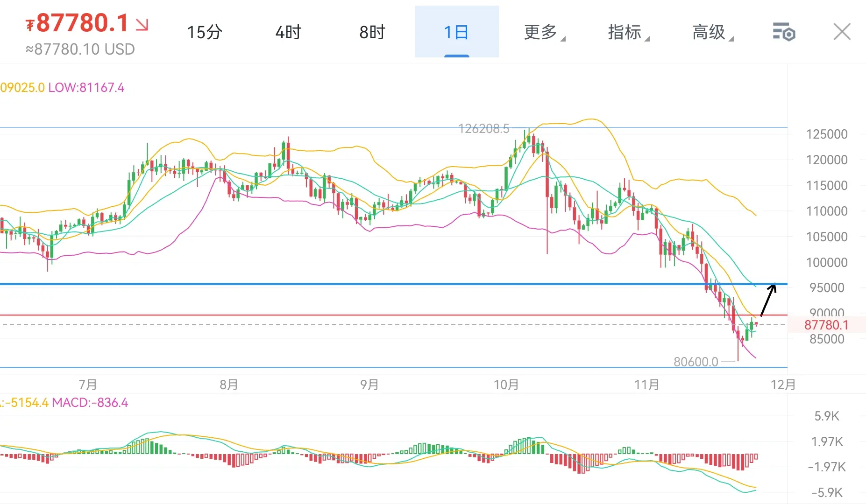Tap the 09025.0 orange indicator value
Viewport: 866px width, 504px height.
click(x=22, y=88)
